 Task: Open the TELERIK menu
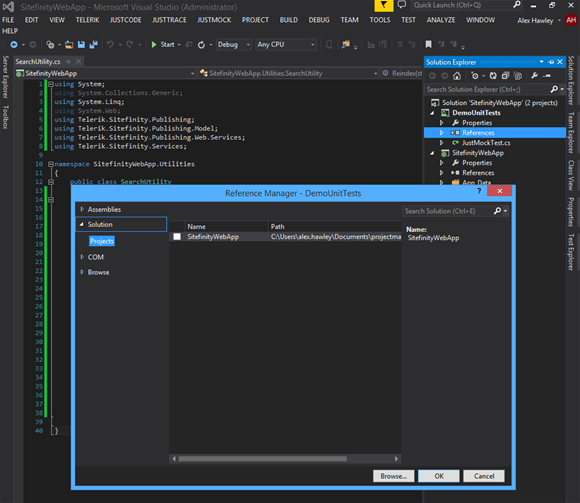[88, 20]
